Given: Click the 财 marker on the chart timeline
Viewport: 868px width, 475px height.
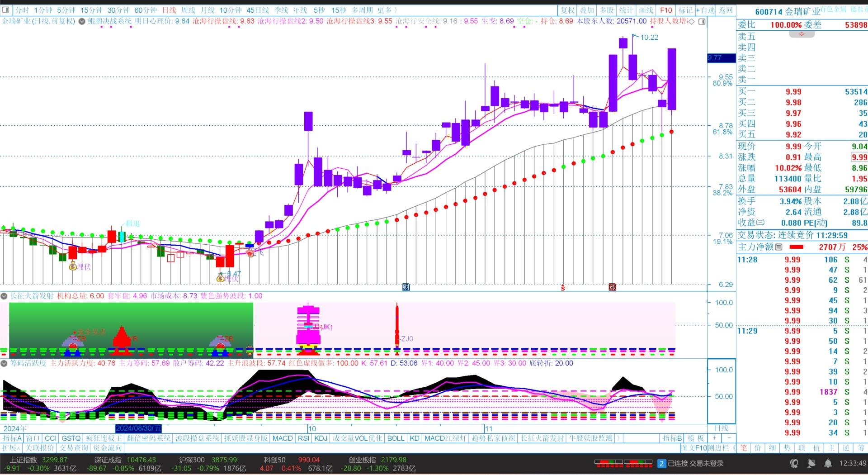Looking at the screenshot, I should [x=406, y=287].
